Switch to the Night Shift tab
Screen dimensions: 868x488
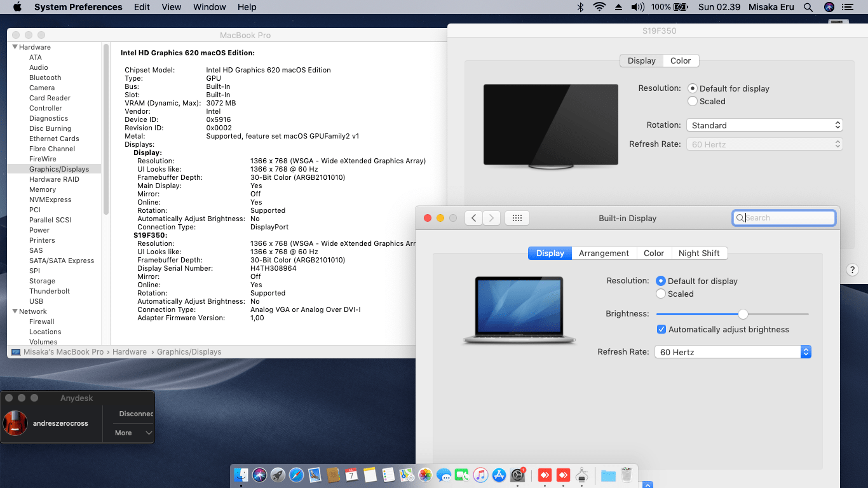[700, 253]
